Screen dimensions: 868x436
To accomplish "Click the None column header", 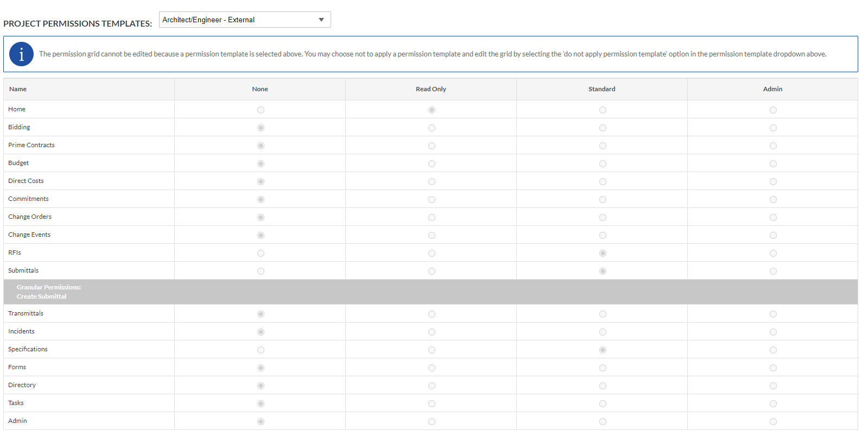I will [260, 89].
